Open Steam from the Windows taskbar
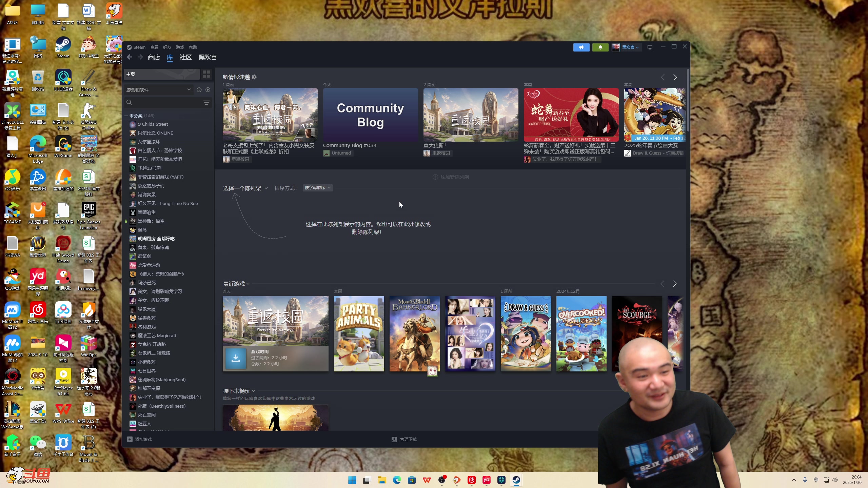Image resolution: width=868 pixels, height=488 pixels. pos(516,480)
